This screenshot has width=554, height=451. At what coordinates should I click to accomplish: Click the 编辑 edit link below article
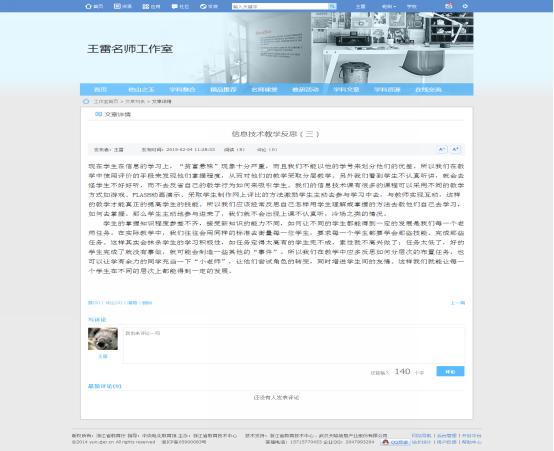pos(132,303)
